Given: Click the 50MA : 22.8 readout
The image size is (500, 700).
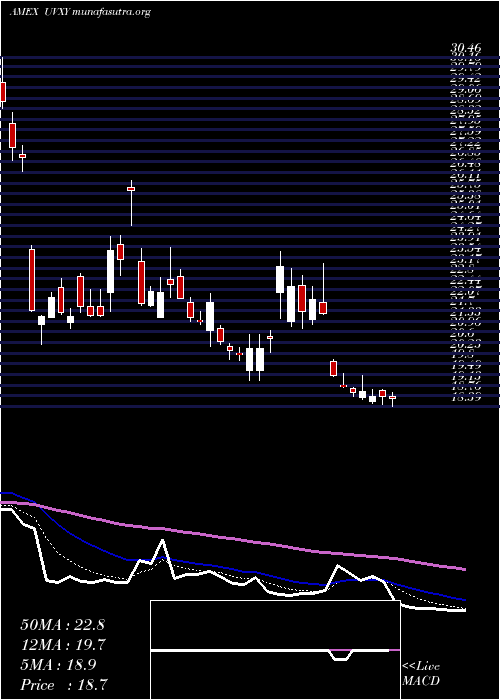Looking at the screenshot, I should [x=62, y=625].
